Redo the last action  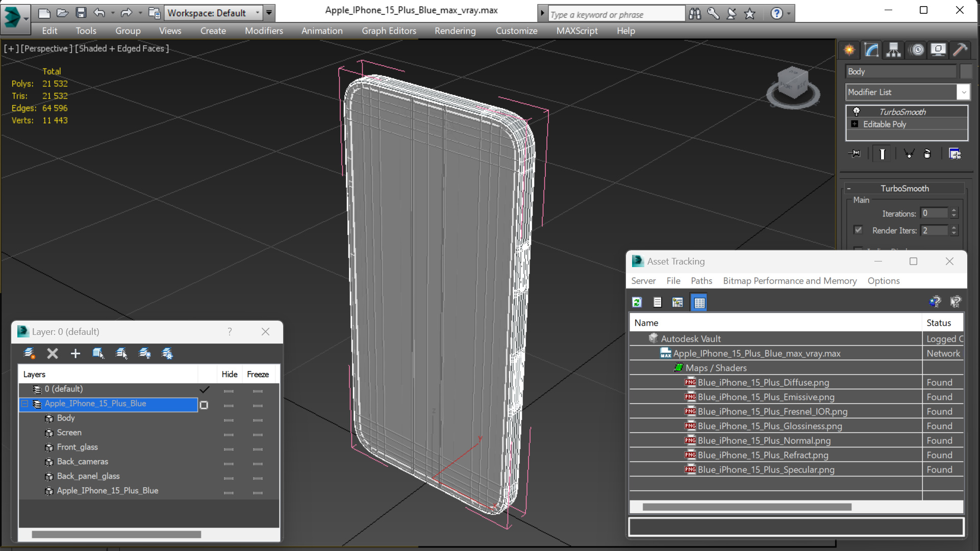pos(126,13)
